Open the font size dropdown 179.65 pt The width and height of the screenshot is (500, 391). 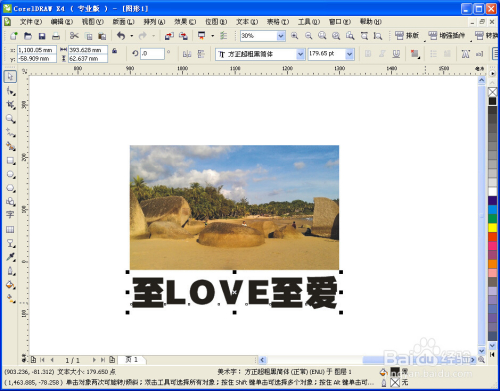coord(350,54)
